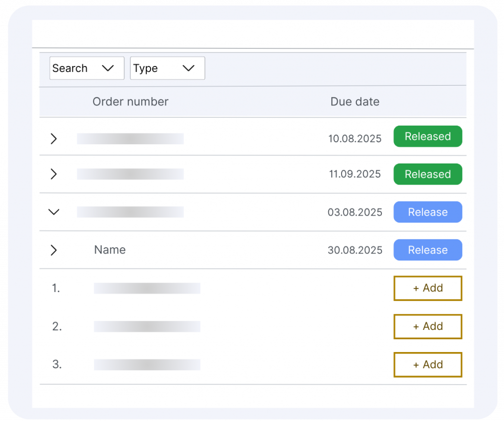
Task: Expand the order row due 10.08.2025
Action: click(x=54, y=139)
